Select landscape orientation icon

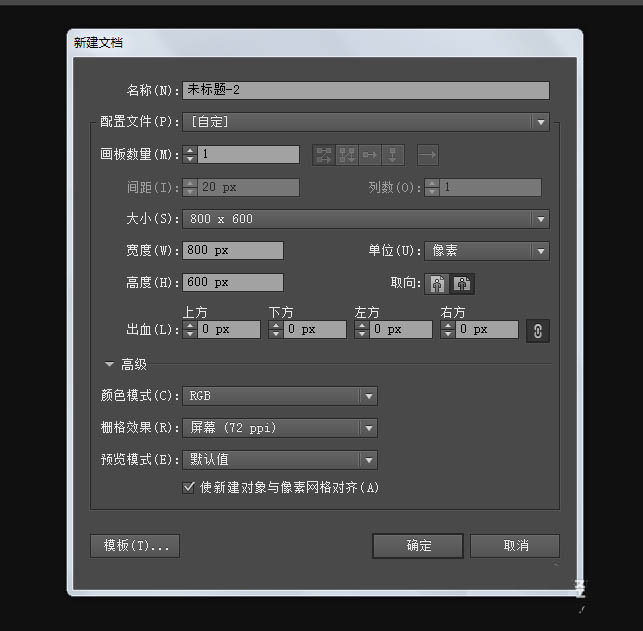click(x=462, y=283)
